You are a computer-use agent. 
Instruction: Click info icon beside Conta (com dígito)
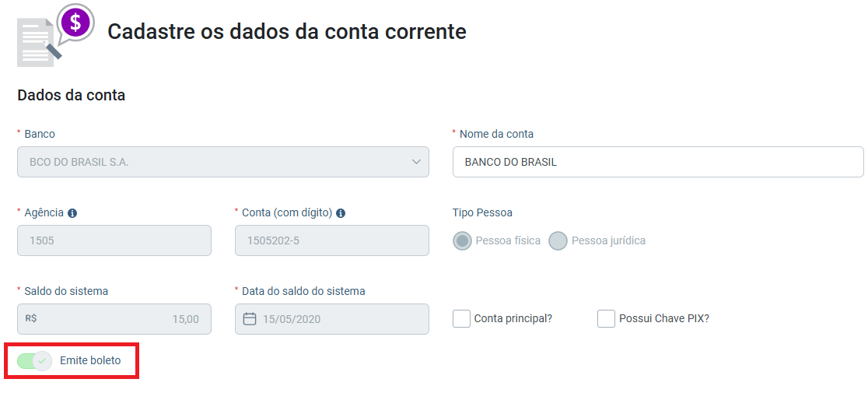point(341,213)
